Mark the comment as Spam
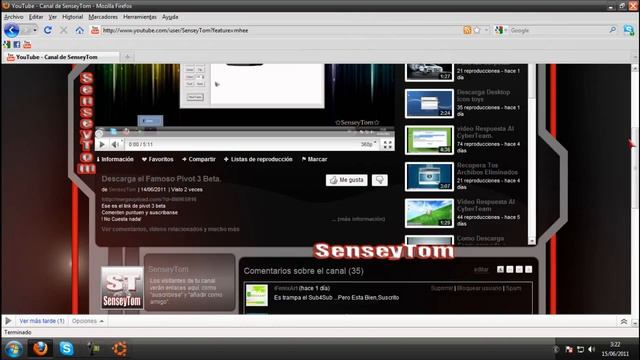 click(x=513, y=288)
